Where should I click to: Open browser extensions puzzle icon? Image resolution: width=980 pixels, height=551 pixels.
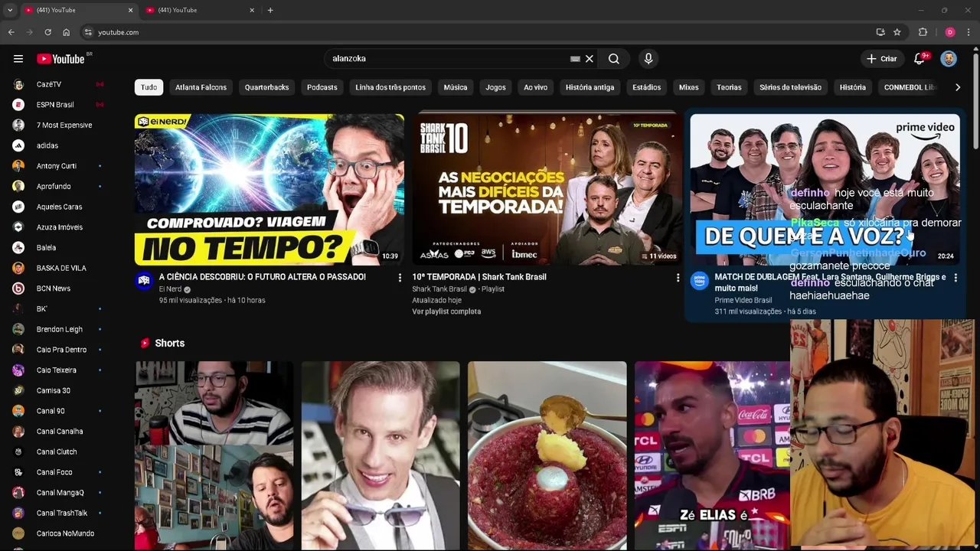coord(923,32)
